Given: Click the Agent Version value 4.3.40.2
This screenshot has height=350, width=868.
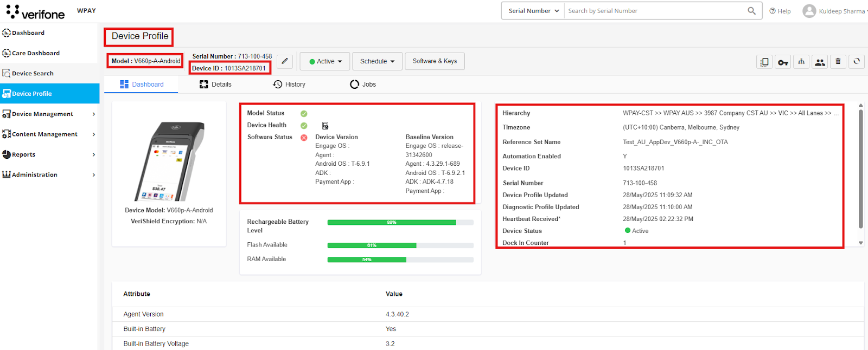Looking at the screenshot, I should [x=397, y=314].
